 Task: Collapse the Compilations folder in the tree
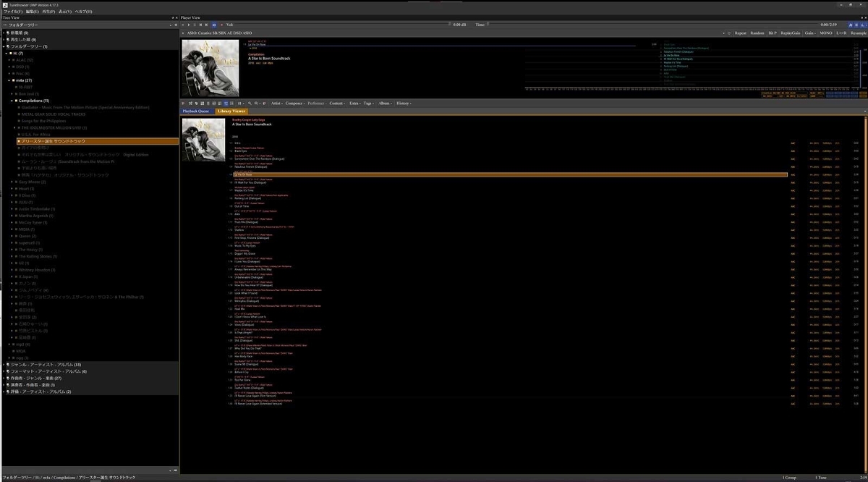click(14, 101)
